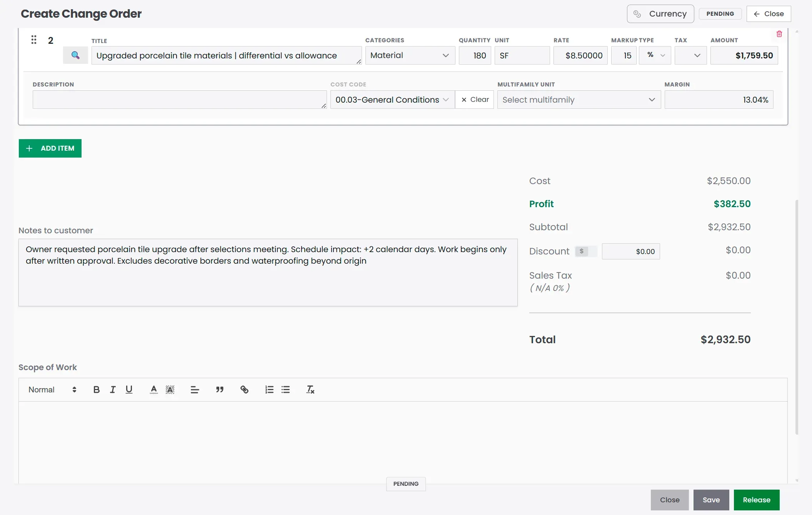Click the Margin field showing 13.04%

(719, 100)
